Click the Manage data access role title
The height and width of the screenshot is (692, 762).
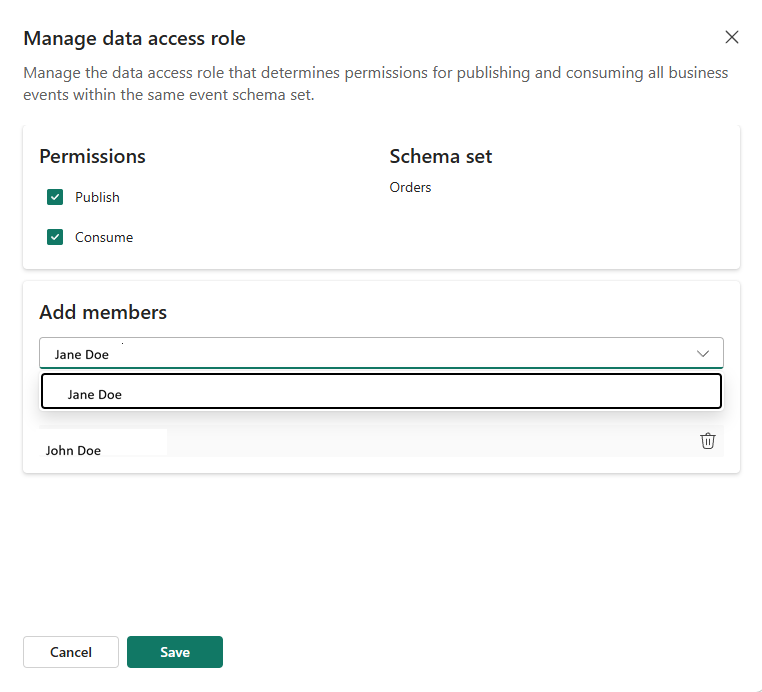[x=135, y=38]
